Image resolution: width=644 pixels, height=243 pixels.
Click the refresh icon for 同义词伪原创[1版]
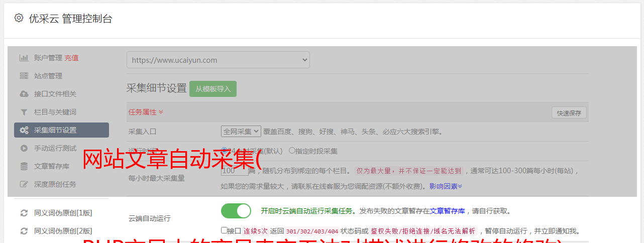click(24, 213)
